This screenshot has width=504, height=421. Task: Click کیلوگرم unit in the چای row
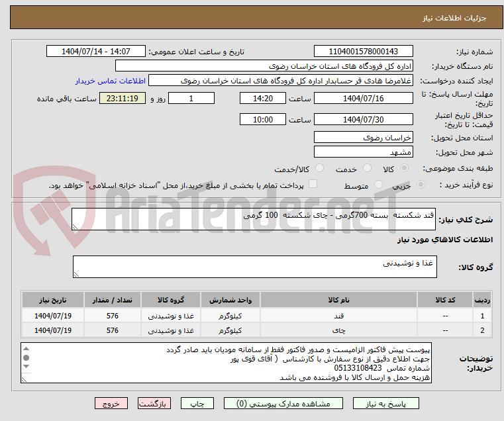[230, 330]
